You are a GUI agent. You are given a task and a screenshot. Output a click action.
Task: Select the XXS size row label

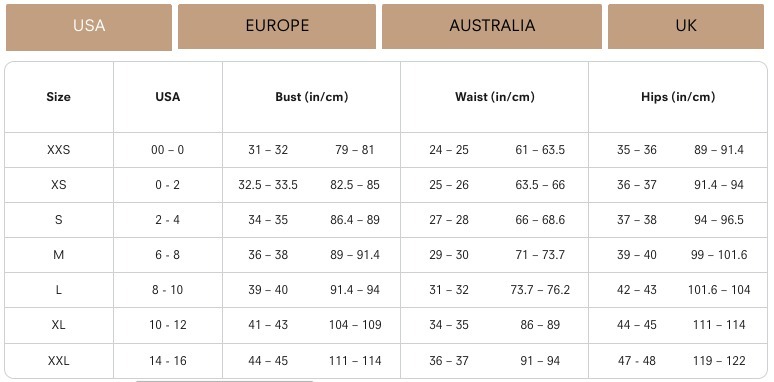[58, 150]
